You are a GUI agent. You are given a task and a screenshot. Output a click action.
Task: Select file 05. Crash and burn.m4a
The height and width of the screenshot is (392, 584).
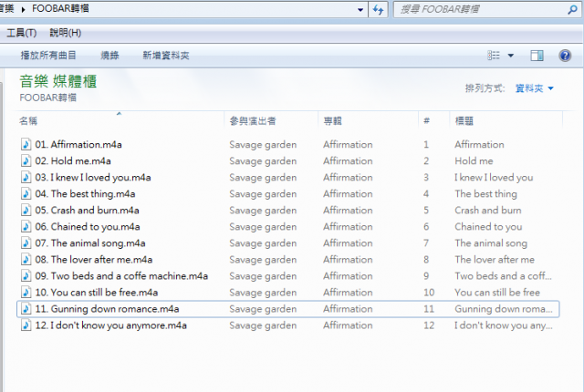[x=87, y=211]
